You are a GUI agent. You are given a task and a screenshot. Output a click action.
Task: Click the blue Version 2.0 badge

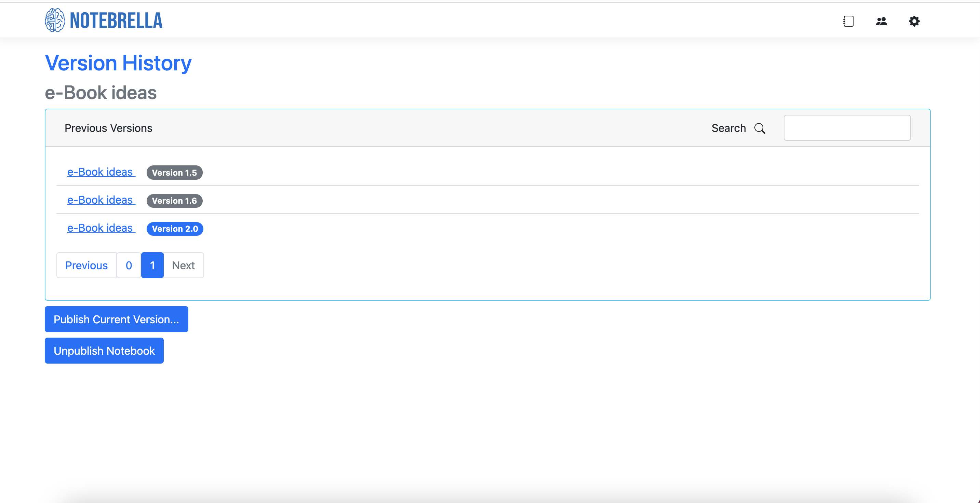pos(175,229)
